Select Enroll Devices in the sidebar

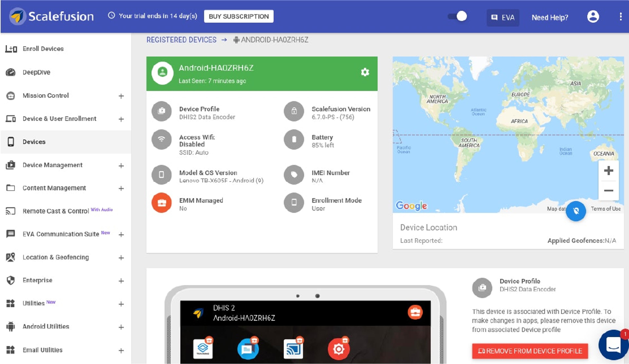pyautogui.click(x=43, y=49)
